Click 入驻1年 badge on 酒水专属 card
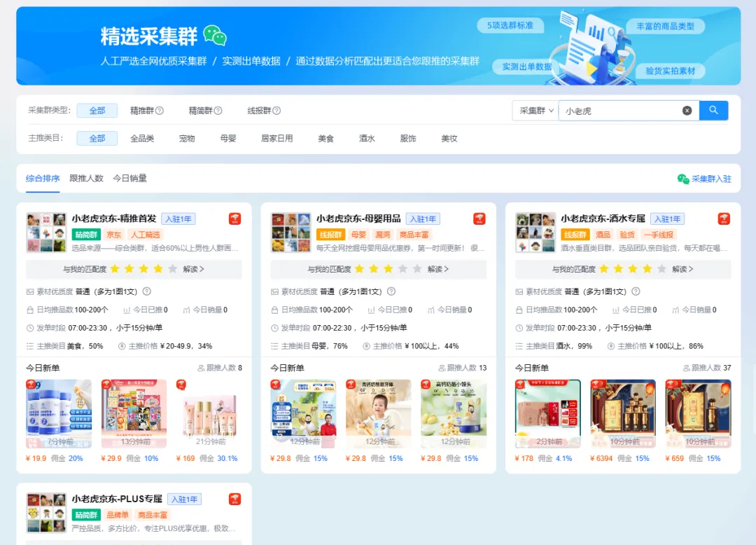 (x=667, y=219)
